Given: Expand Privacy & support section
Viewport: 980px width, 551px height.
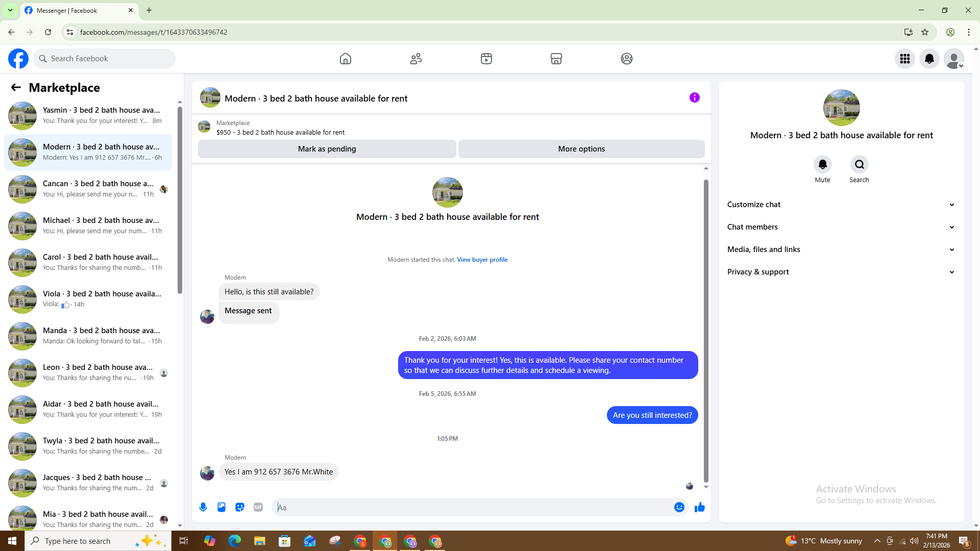Looking at the screenshot, I should tap(841, 272).
